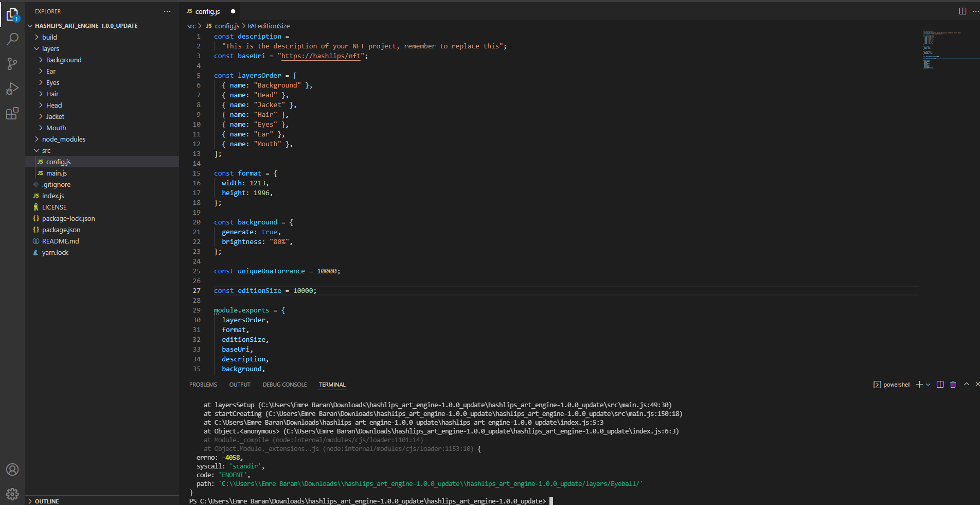This screenshot has width=980, height=505.
Task: Follow the https://hashlips/nft link in code
Action: 321,56
